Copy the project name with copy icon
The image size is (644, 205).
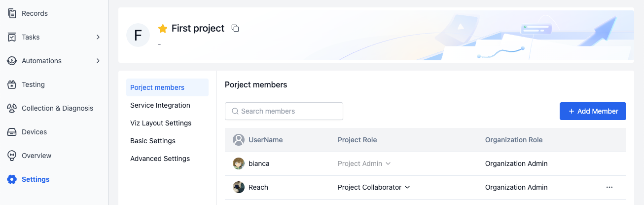point(235,29)
